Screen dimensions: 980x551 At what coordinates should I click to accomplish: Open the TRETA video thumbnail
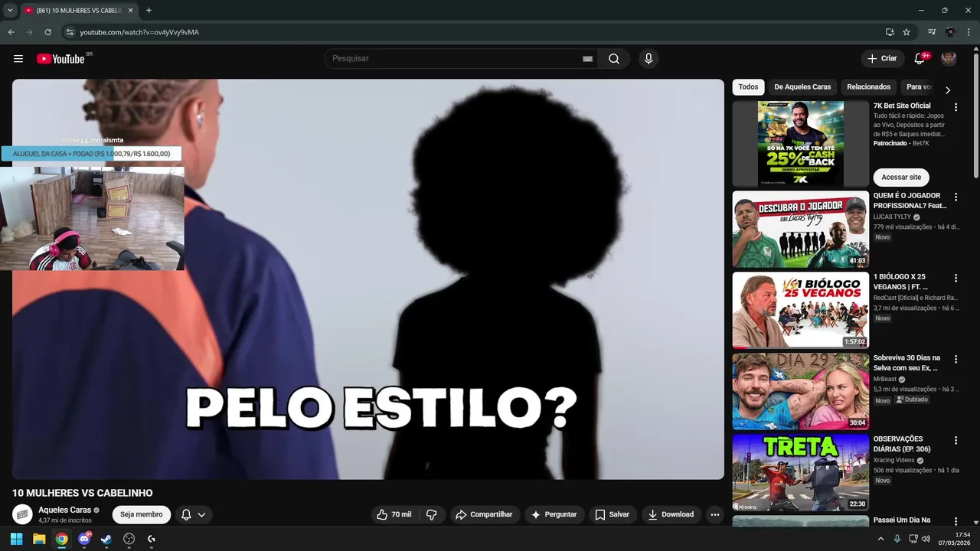tap(801, 472)
